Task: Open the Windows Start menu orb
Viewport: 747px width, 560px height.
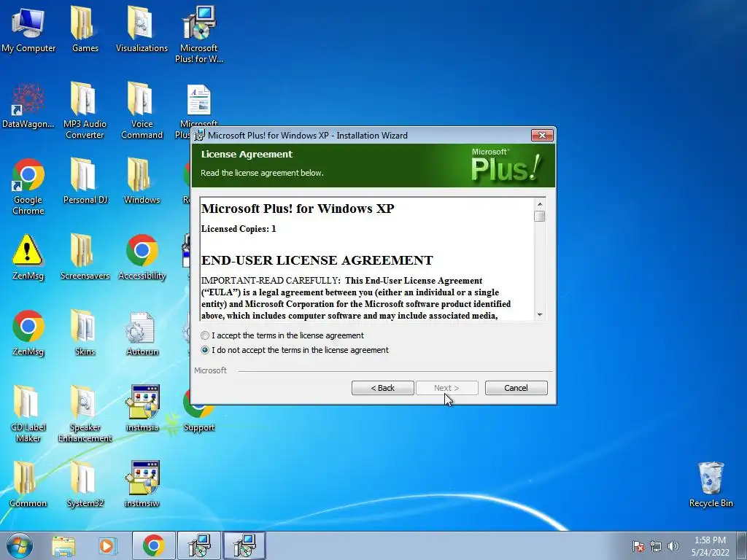Action: pyautogui.click(x=20, y=545)
